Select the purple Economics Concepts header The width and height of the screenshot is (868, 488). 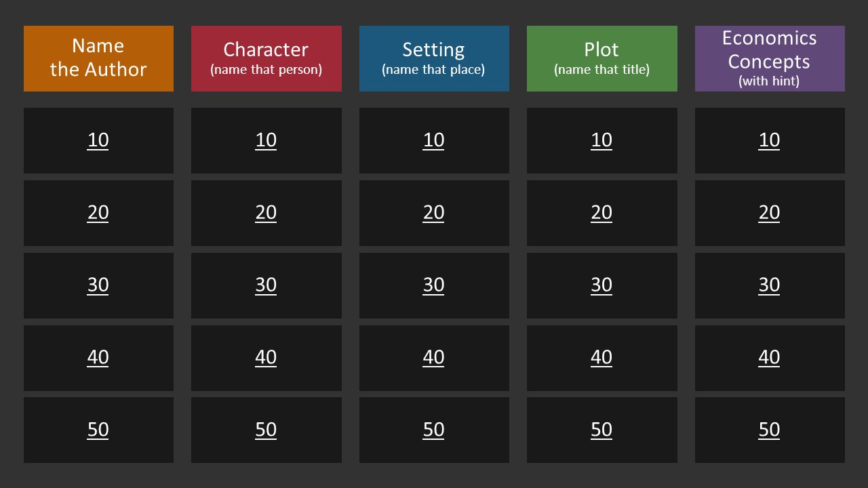[x=770, y=58]
